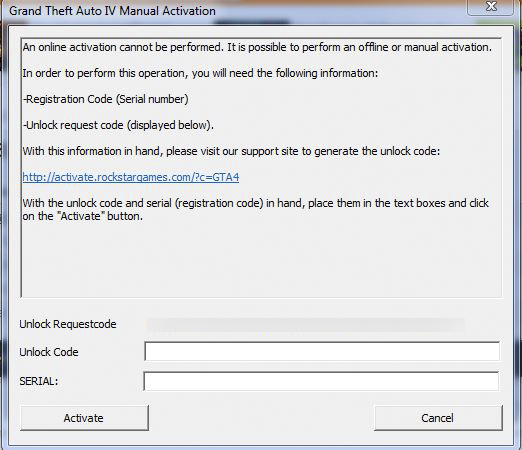This screenshot has height=450, width=522.
Task: Click the Unlock Requestcode label
Action: coord(68,324)
